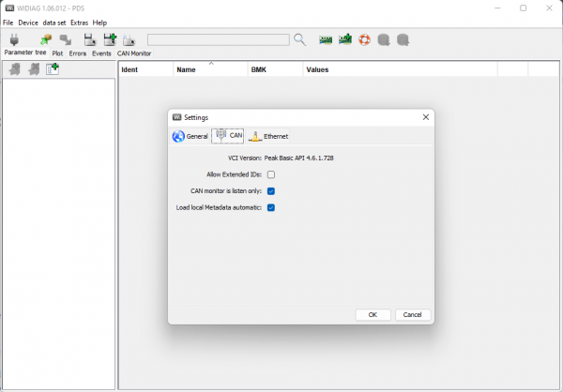563x392 pixels.
Task: Click the toolbar search input field
Action: pyautogui.click(x=218, y=40)
